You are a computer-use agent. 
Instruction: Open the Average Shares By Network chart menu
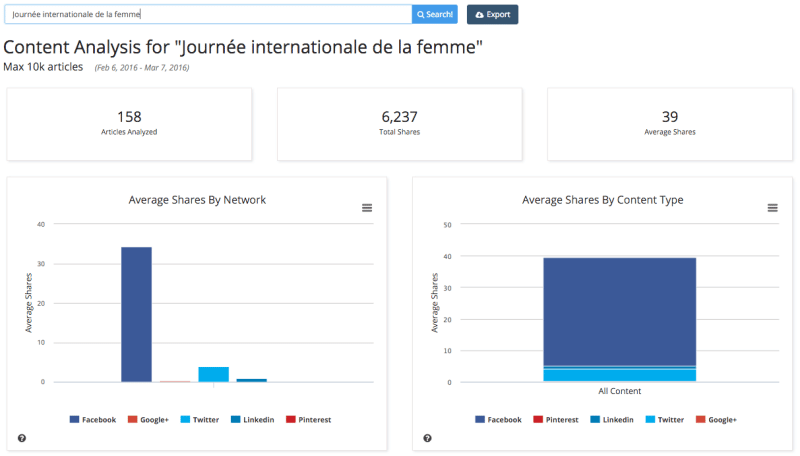tap(367, 208)
